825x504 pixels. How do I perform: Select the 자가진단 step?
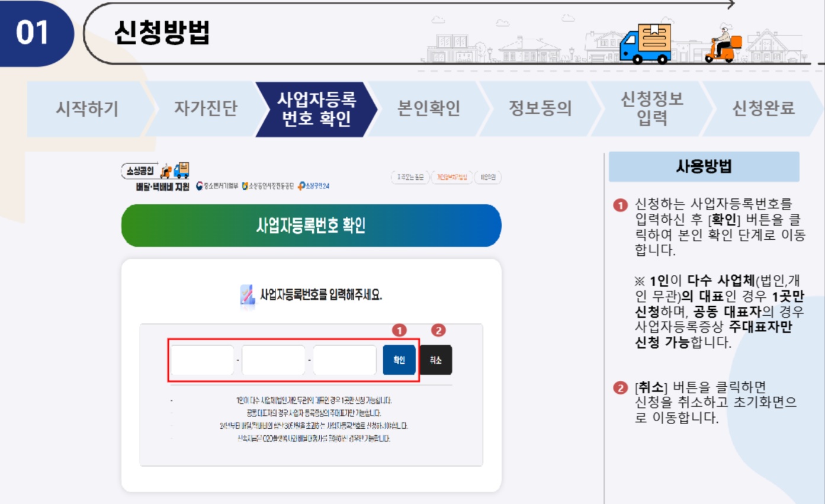pos(205,109)
